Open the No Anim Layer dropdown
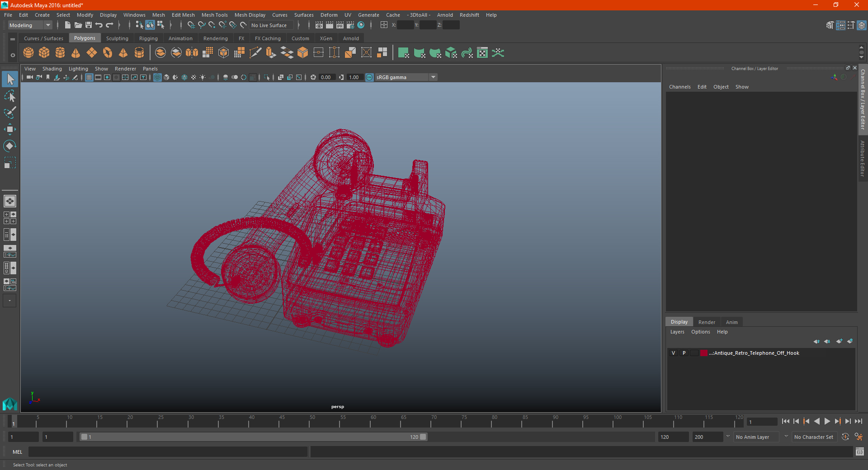This screenshot has width=868, height=470. 756,437
